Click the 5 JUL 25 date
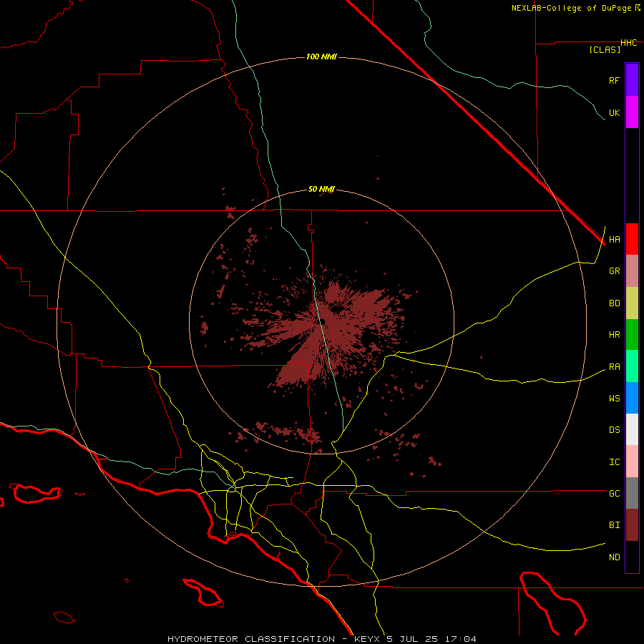 coord(413,639)
